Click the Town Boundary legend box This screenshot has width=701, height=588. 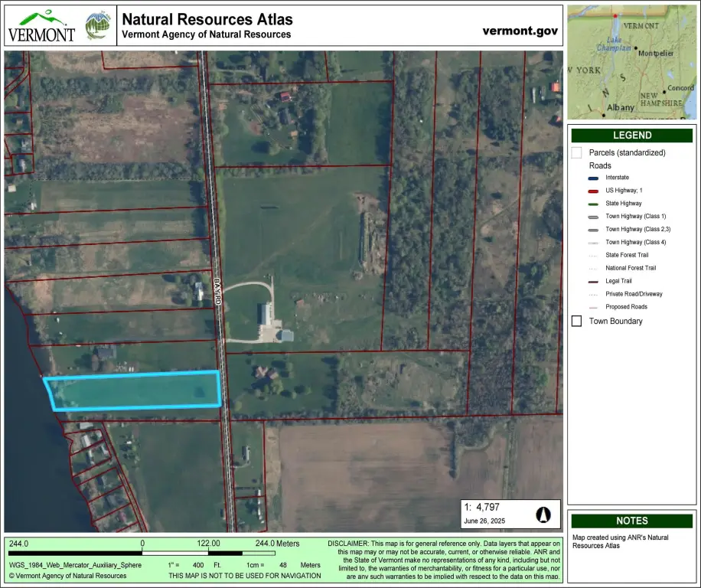(x=577, y=321)
